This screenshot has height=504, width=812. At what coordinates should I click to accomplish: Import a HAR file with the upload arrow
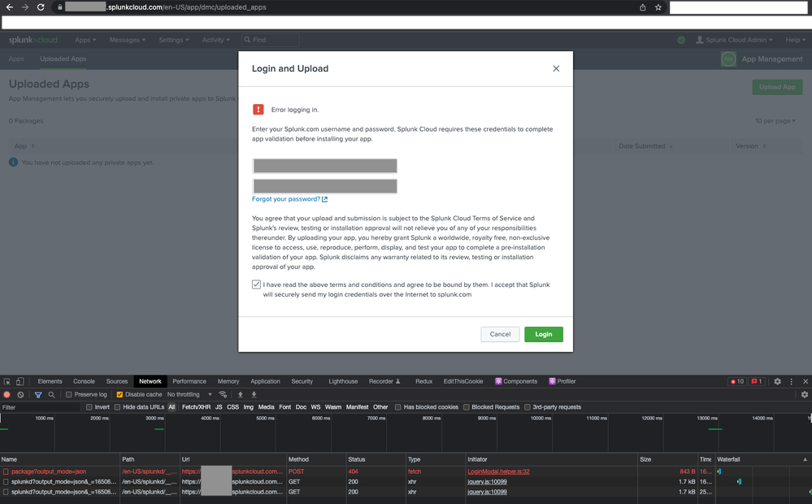[241, 395]
